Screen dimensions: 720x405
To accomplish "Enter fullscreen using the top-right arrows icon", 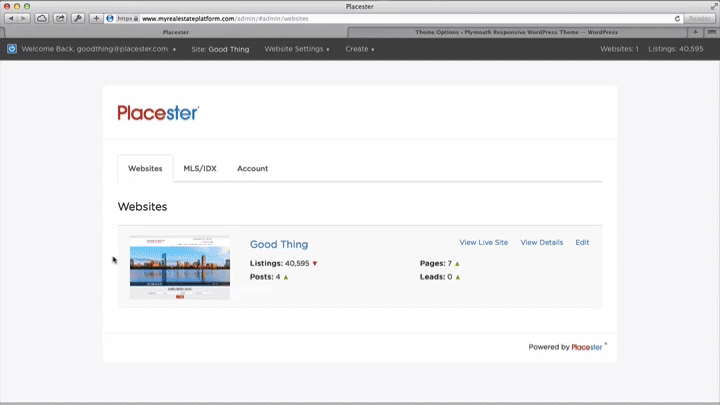I will tap(714, 6).
